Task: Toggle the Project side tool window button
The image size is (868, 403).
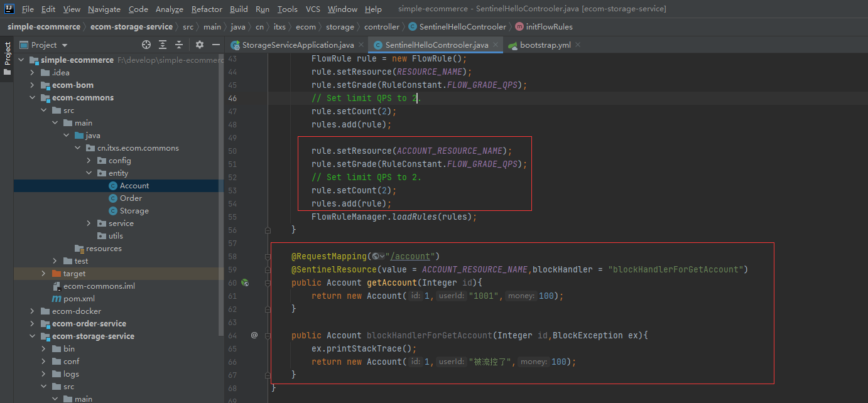Action: (x=7, y=58)
